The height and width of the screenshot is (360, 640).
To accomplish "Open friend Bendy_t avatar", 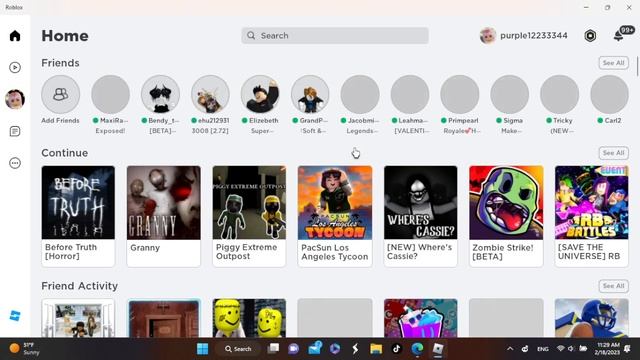I will (x=160, y=94).
